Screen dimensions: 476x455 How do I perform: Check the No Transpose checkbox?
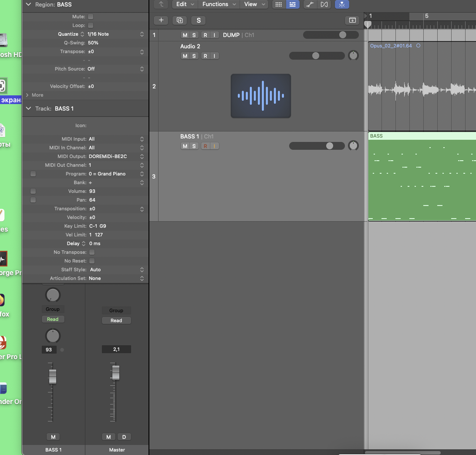coord(92,252)
